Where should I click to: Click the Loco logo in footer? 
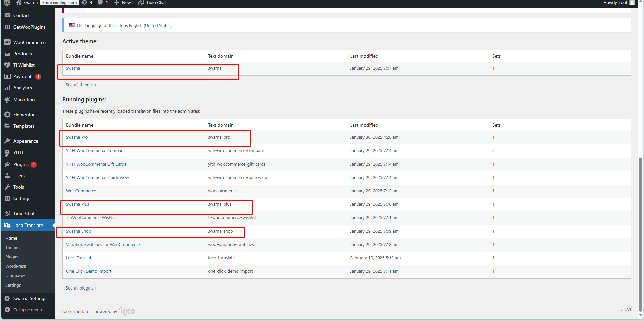pos(127,311)
